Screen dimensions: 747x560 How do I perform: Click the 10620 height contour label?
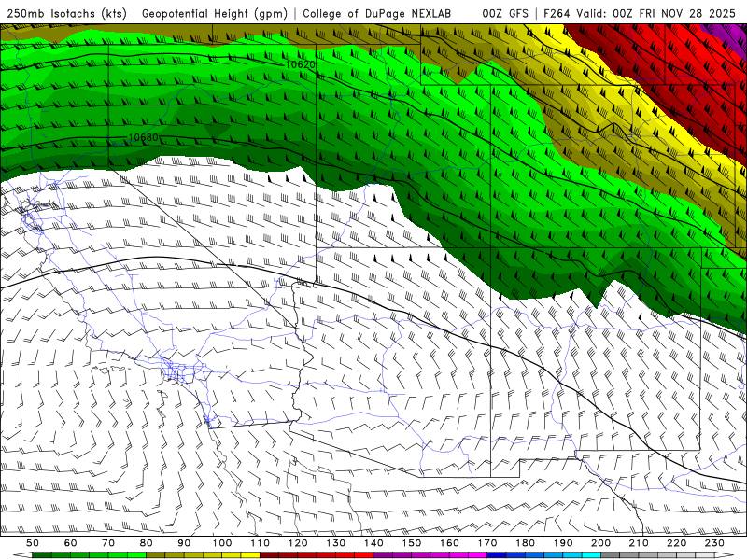click(300, 64)
